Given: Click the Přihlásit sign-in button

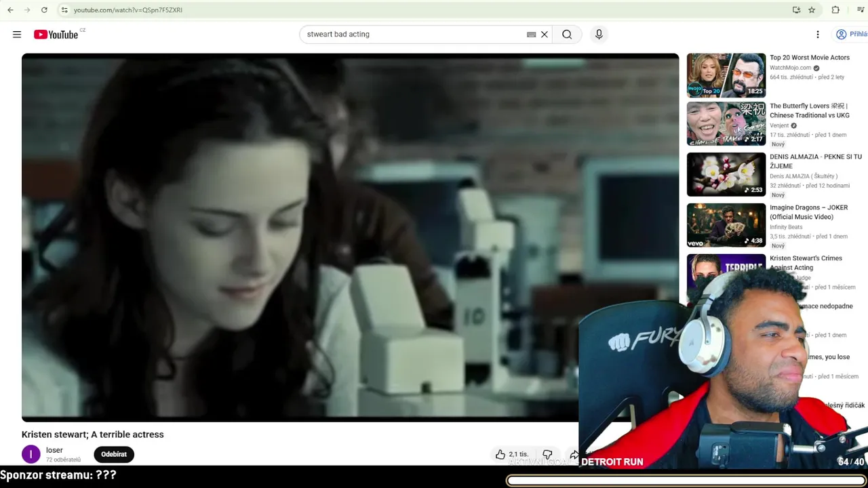Looking at the screenshot, I should pyautogui.click(x=852, y=35).
